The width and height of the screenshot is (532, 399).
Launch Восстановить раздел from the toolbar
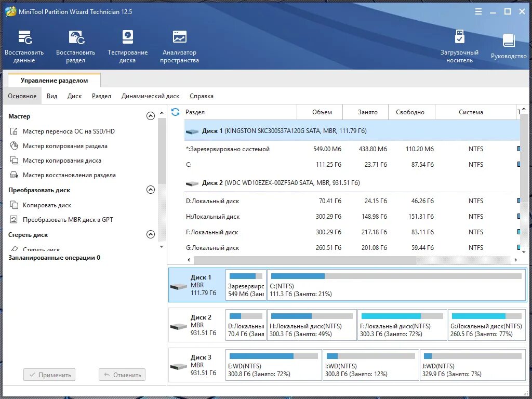point(76,46)
